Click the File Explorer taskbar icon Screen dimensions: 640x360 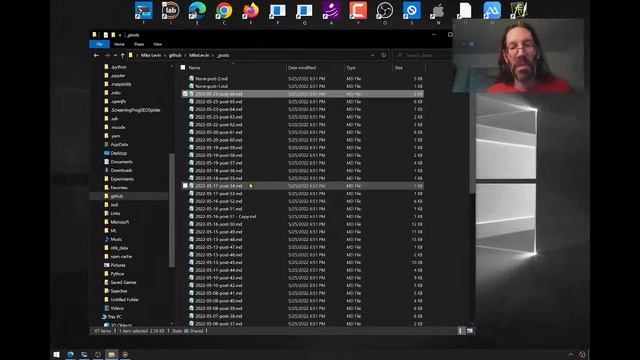point(111,354)
